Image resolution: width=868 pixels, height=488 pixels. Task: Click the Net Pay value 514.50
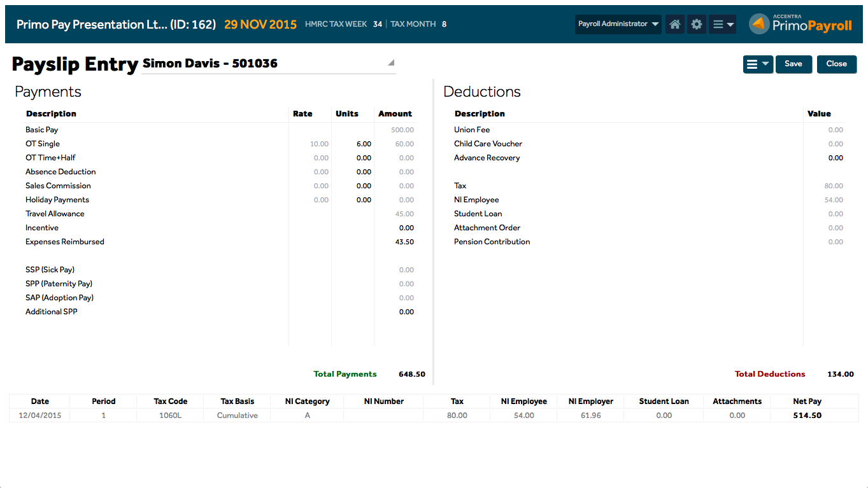(x=807, y=415)
